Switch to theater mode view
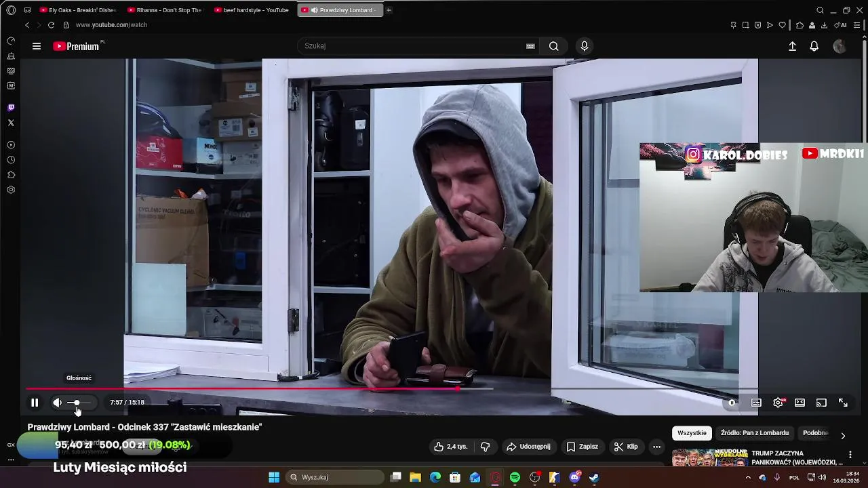Viewport: 868px width, 488px height. (x=800, y=403)
